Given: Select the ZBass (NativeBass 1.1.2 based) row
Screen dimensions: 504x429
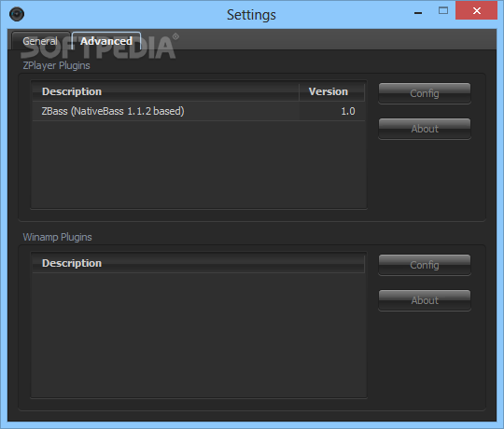Looking at the screenshot, I should click(x=199, y=111).
